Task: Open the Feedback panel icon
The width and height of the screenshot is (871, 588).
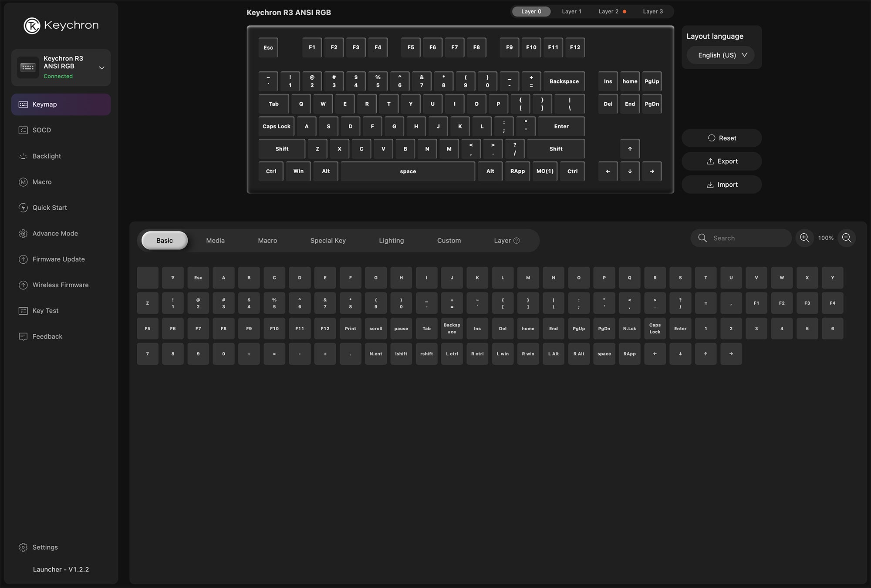Action: point(23,336)
